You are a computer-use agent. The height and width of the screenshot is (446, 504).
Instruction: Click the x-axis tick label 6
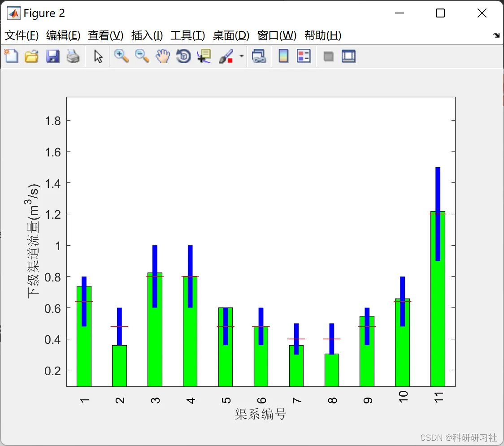tap(261, 400)
